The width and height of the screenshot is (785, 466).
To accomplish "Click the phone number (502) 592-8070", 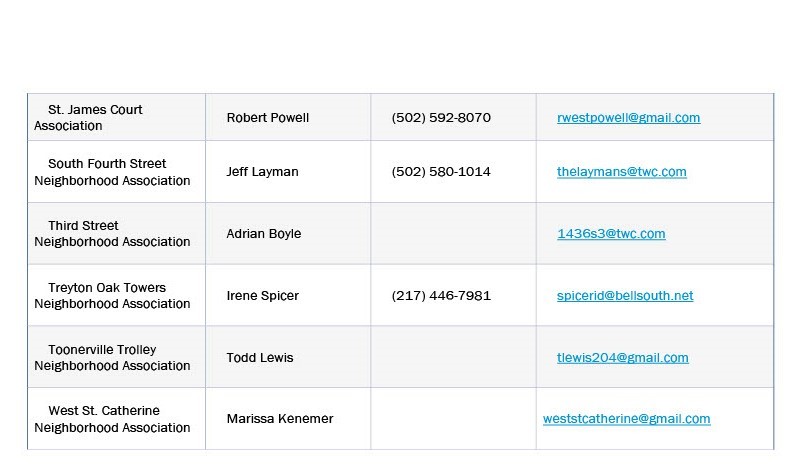I will click(x=441, y=118).
